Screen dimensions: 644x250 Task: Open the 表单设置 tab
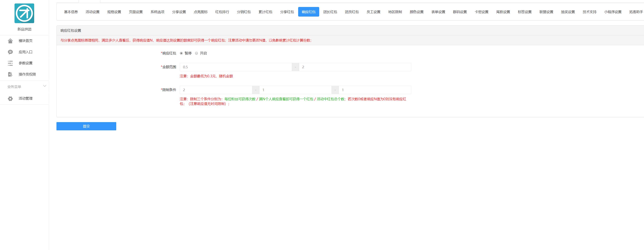pos(438,12)
